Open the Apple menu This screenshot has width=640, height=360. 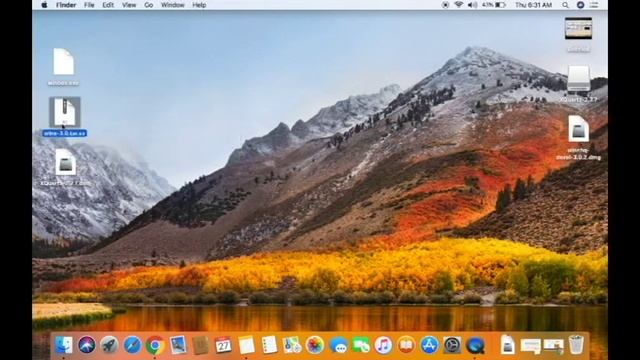[44, 5]
